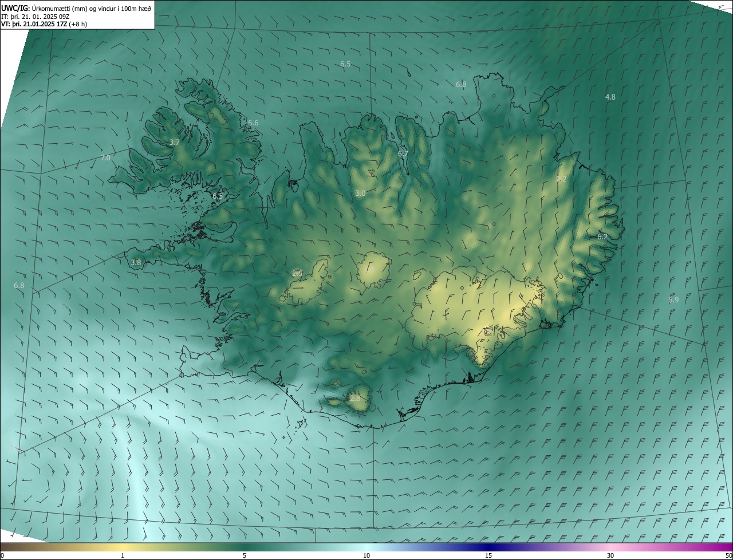Click the 4.8 value label on the map
733x560 pixels.
(610, 97)
